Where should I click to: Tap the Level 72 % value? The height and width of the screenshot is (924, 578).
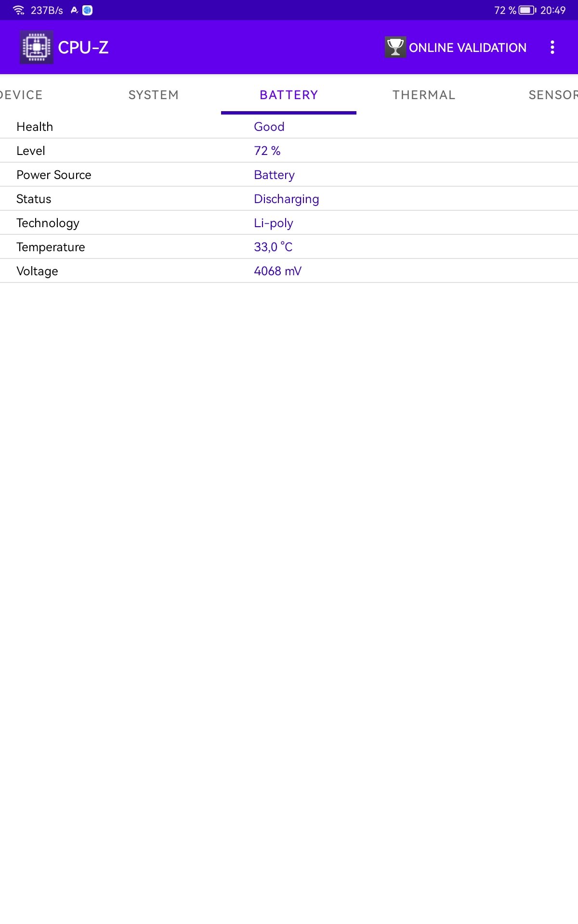tap(267, 151)
